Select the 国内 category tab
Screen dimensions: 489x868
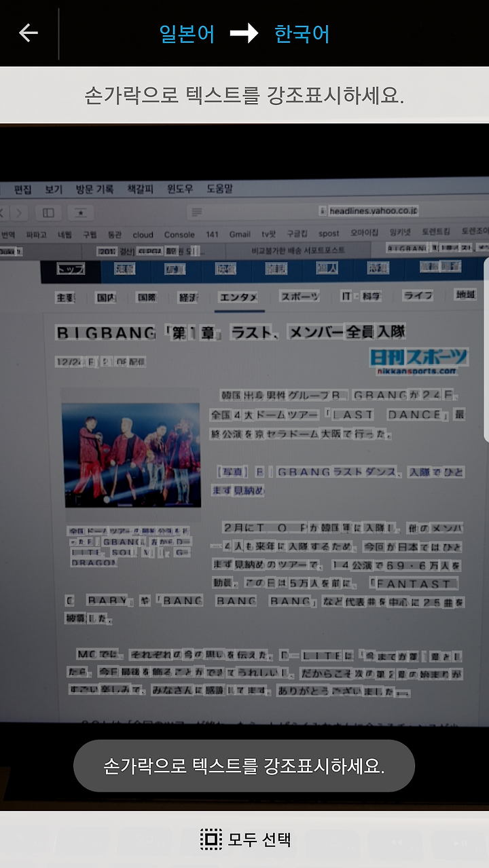pos(105,297)
